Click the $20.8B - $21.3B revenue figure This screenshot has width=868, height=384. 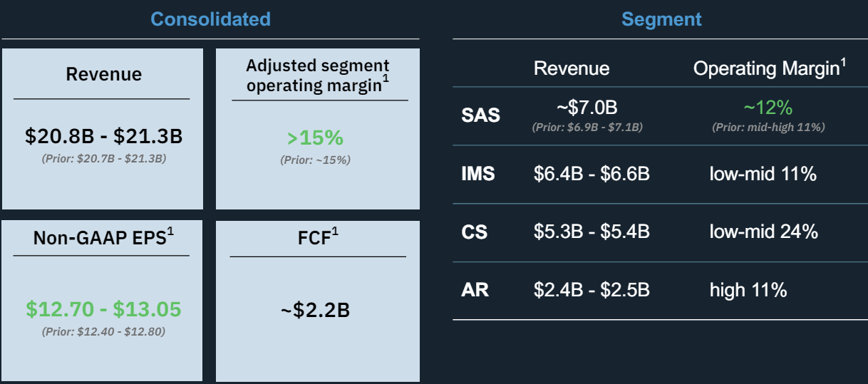(x=103, y=136)
